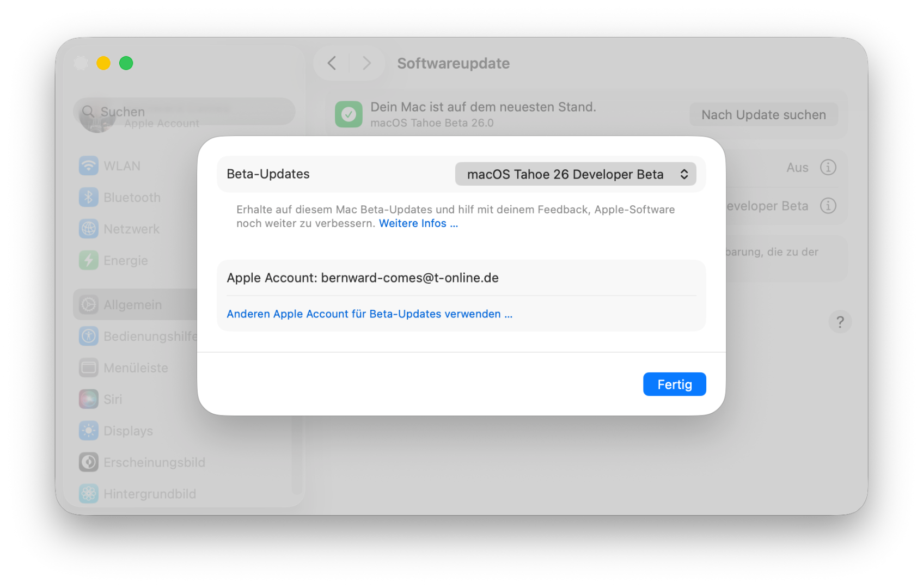Open the Weitere Infos link
Viewport: 923px width, 588px height.
(418, 224)
